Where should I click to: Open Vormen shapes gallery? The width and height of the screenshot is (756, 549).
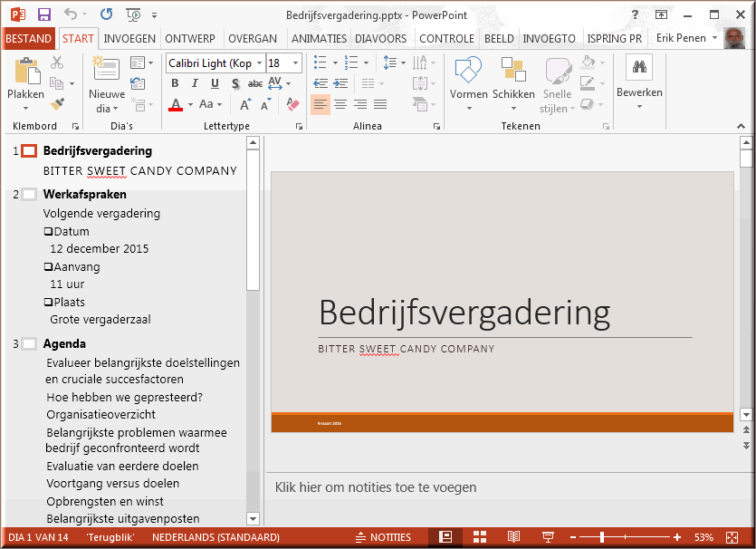[x=469, y=83]
